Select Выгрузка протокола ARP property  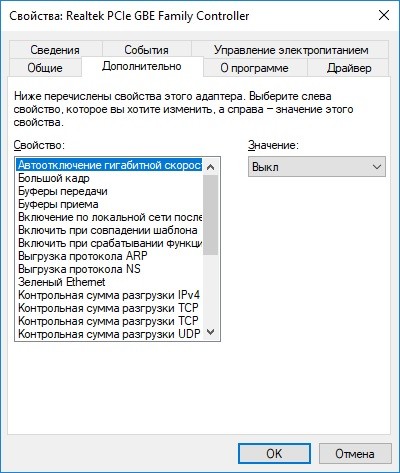point(109,256)
